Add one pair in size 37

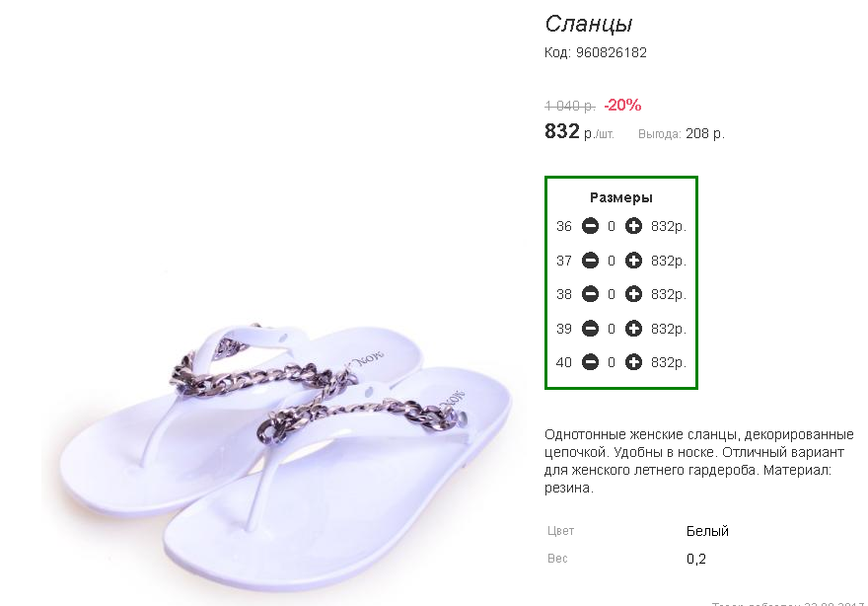coord(633,261)
